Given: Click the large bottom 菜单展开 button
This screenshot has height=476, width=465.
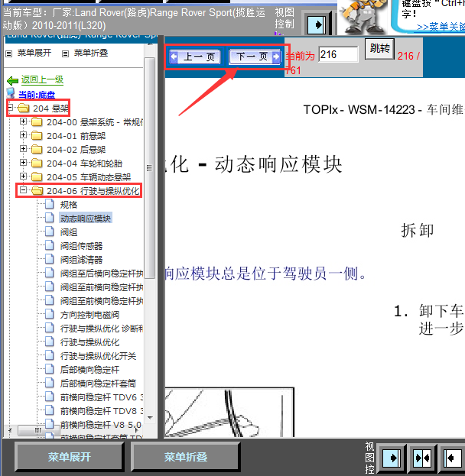Looking at the screenshot, I should 70,457.
